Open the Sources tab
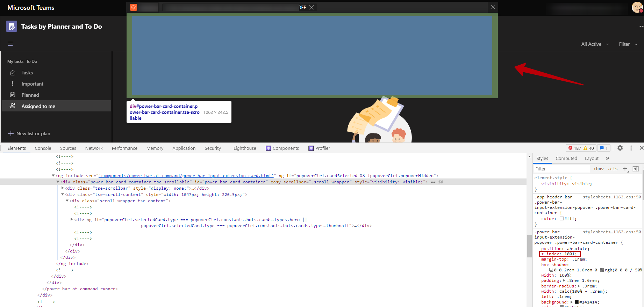 pos(68,148)
